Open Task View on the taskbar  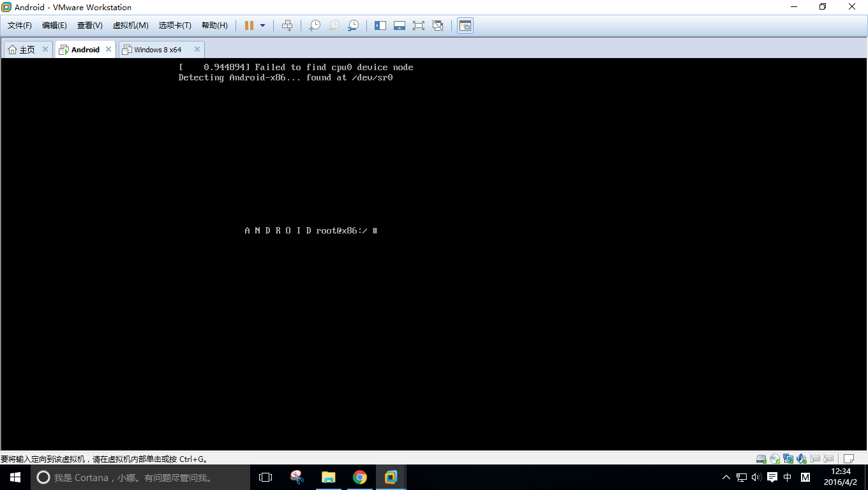266,477
